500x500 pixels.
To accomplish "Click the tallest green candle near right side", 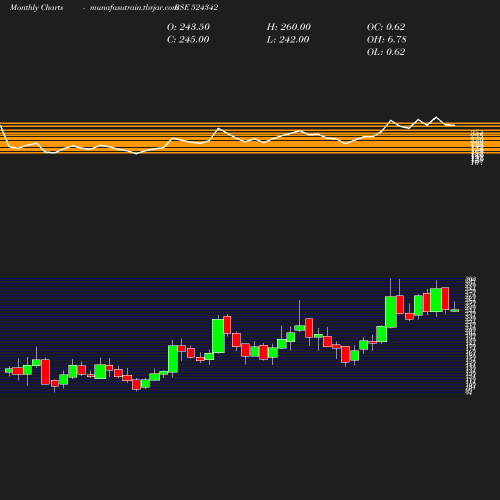I will [391, 312].
